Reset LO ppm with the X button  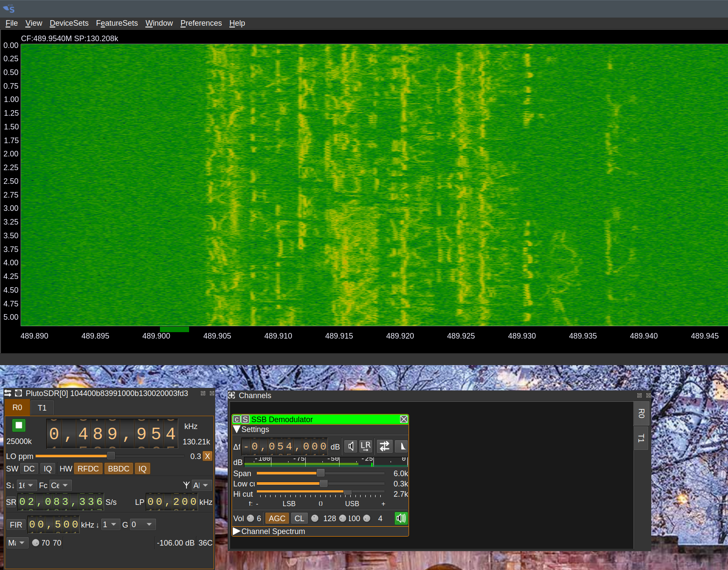208,456
